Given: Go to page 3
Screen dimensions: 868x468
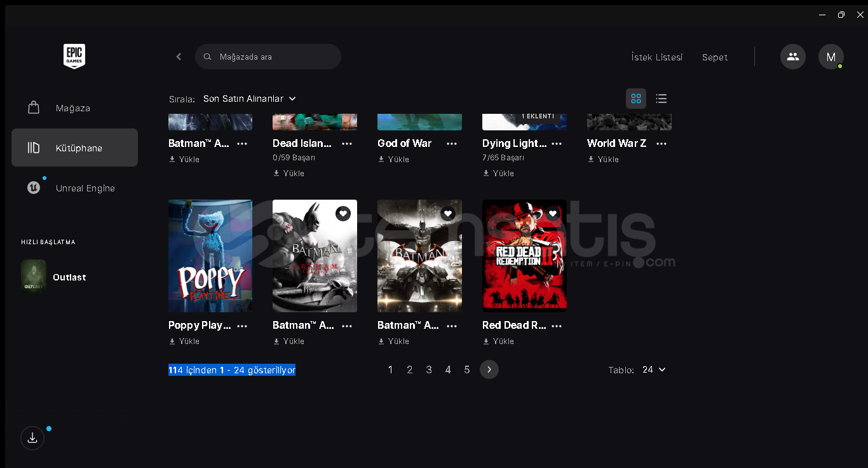Looking at the screenshot, I should click(x=429, y=369).
